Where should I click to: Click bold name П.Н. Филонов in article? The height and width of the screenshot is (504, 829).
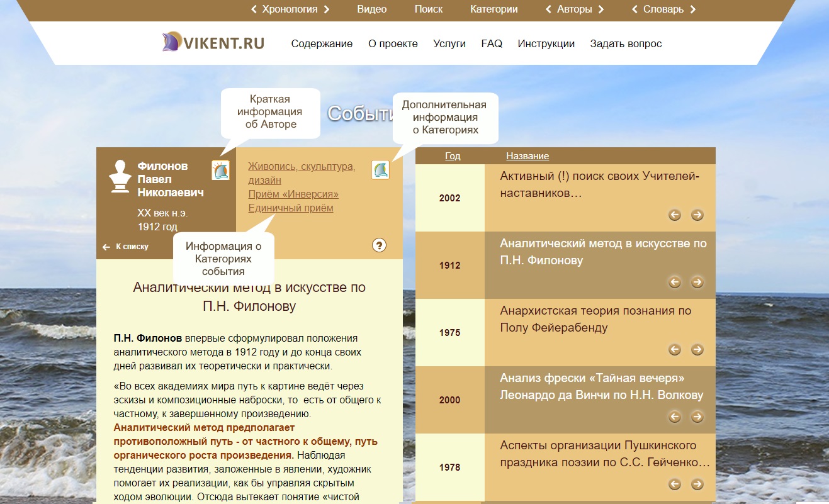pyautogui.click(x=148, y=339)
